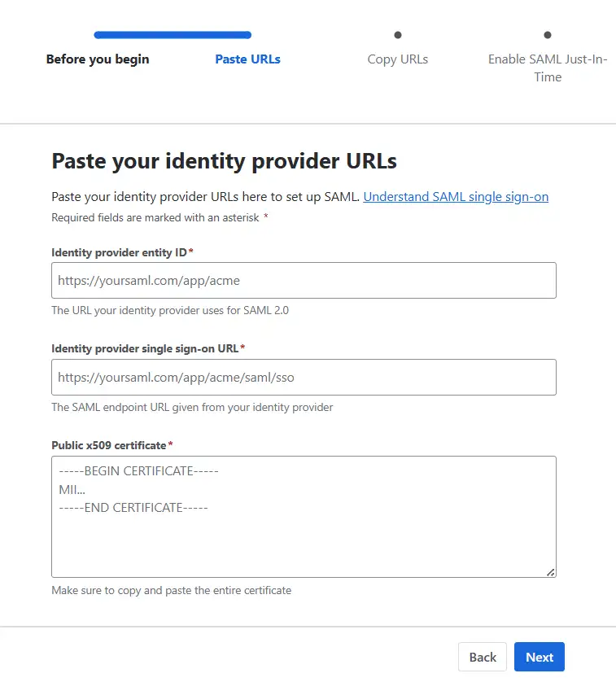Screen dimensions: 616x682
Task: Focus the Identity provider entity ID field
Action: [304, 280]
